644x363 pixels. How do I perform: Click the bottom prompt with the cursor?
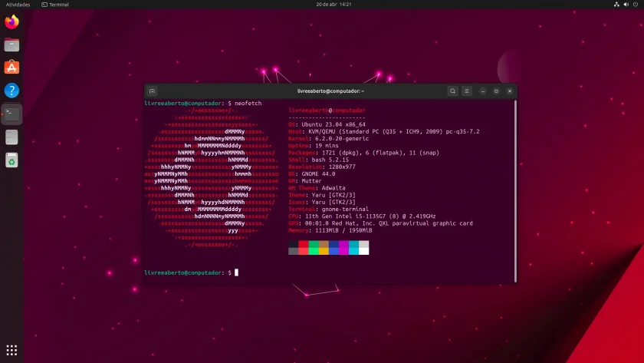tap(192, 272)
